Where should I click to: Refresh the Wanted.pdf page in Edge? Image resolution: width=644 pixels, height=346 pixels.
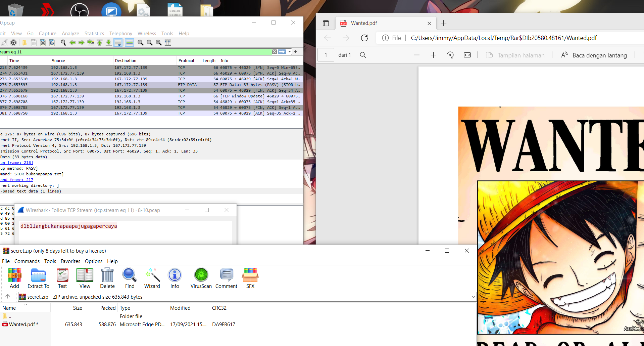coord(364,38)
